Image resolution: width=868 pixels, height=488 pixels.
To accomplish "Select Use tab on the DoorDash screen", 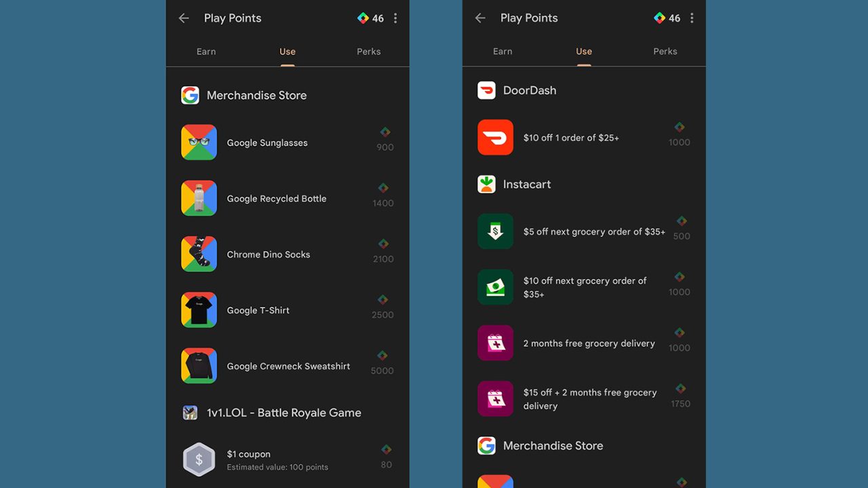I will 584,52.
